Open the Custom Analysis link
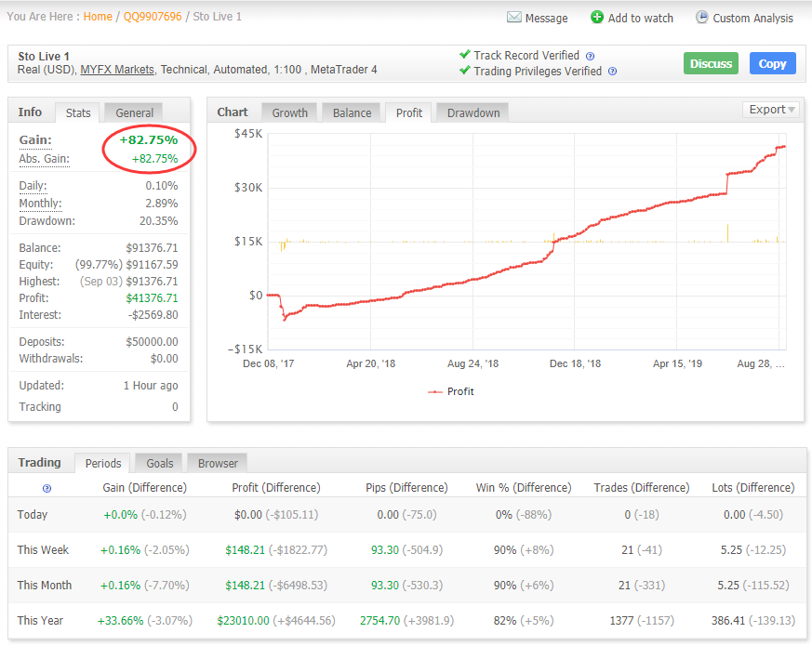812x646 pixels. tap(752, 18)
